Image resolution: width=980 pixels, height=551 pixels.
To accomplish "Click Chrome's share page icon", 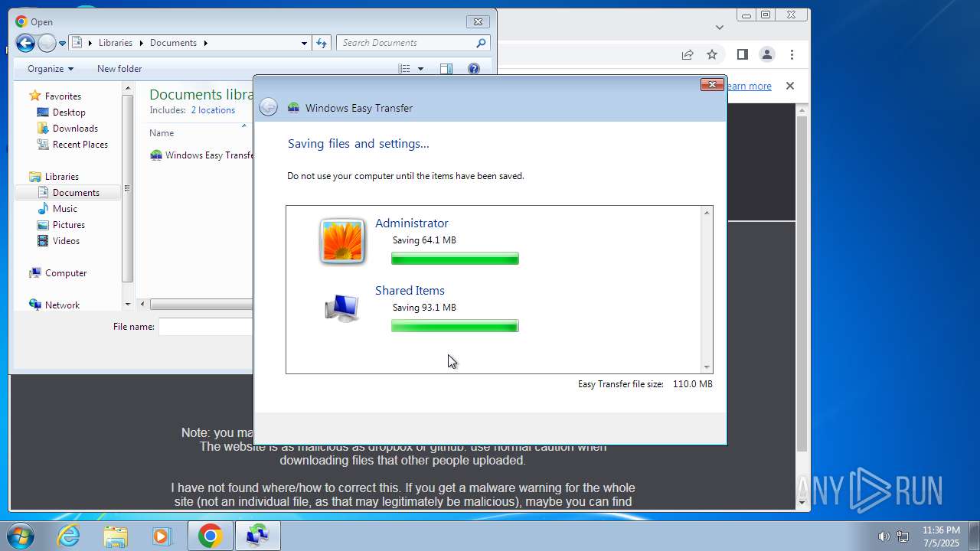I will [688, 54].
